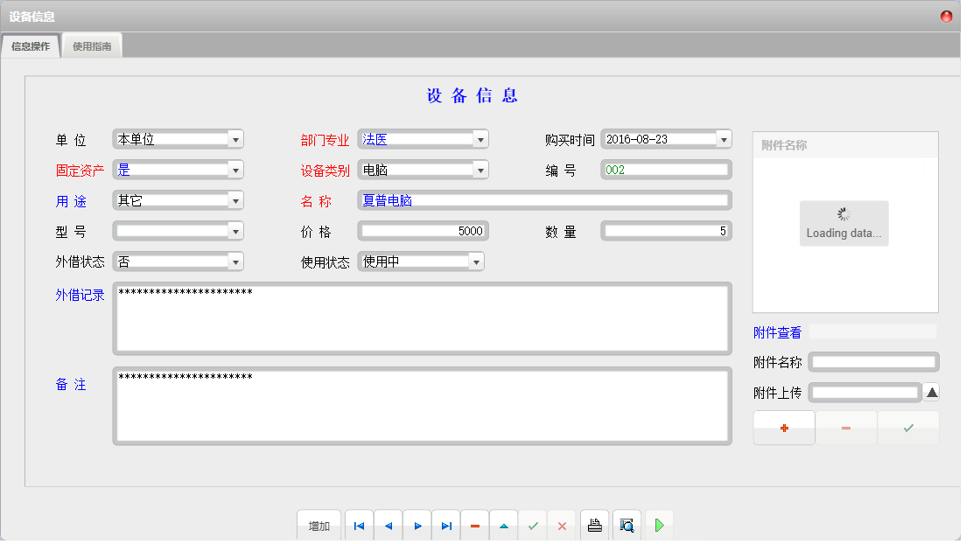
Task: Go to the previous record
Action: [388, 526]
